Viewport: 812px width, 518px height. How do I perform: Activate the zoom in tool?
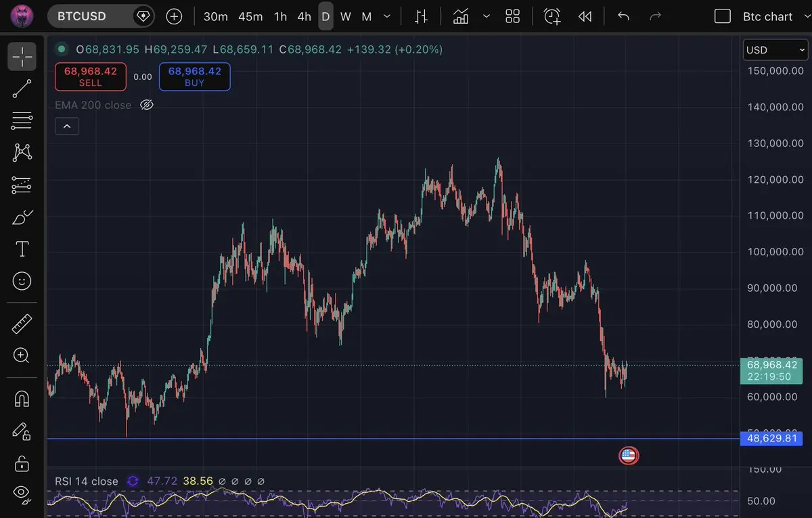click(22, 355)
